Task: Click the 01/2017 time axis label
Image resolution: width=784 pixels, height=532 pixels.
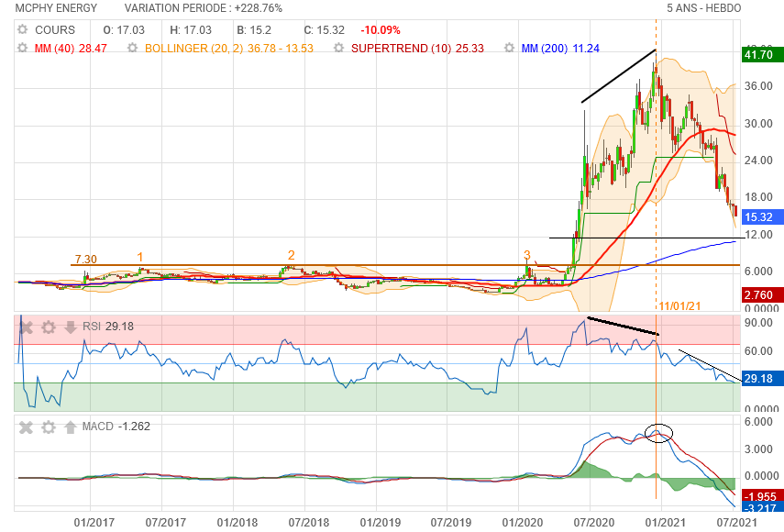Action: pos(94,523)
